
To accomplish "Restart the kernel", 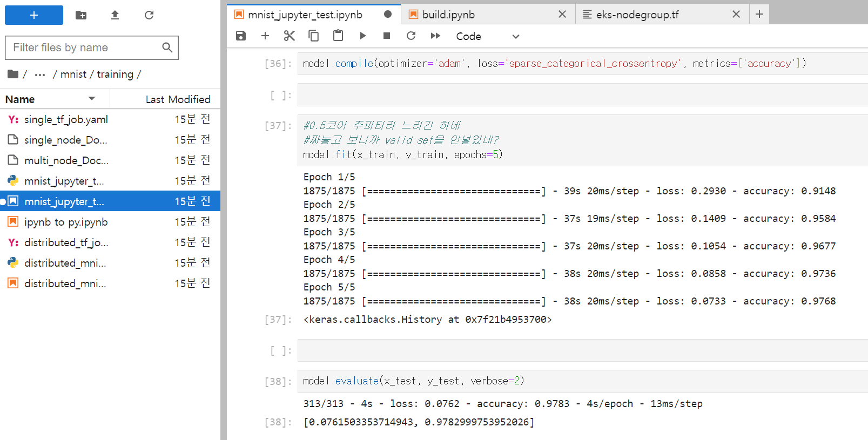I will click(411, 36).
